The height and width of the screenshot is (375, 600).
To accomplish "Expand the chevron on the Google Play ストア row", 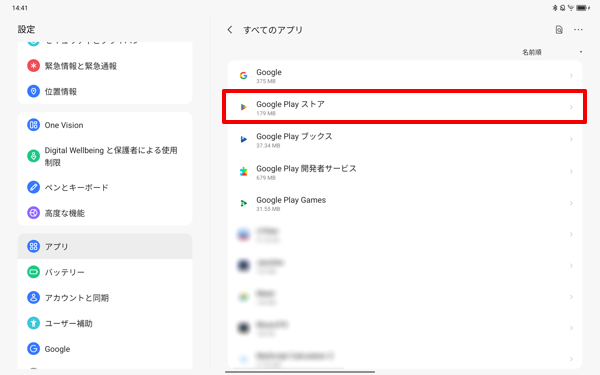I will [571, 107].
